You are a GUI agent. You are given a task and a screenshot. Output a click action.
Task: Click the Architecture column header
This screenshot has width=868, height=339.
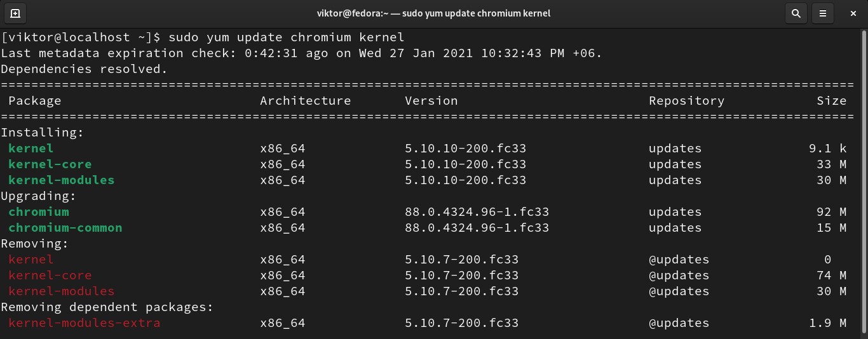305,101
